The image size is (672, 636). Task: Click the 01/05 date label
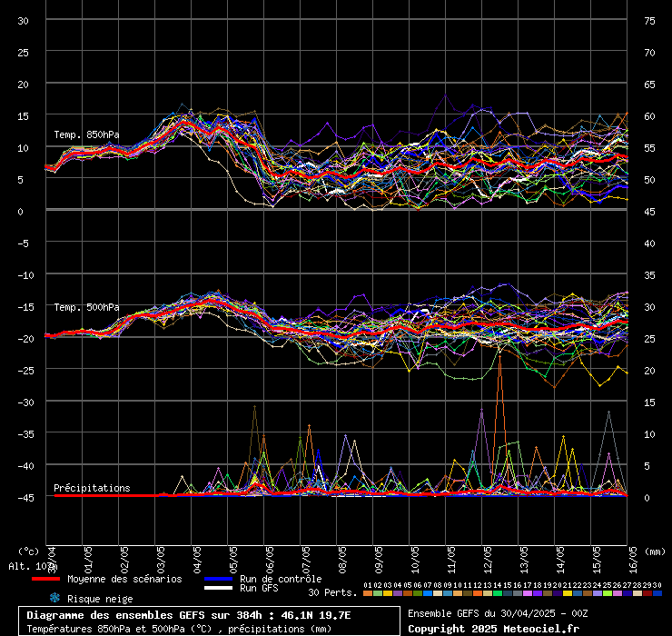(88, 560)
